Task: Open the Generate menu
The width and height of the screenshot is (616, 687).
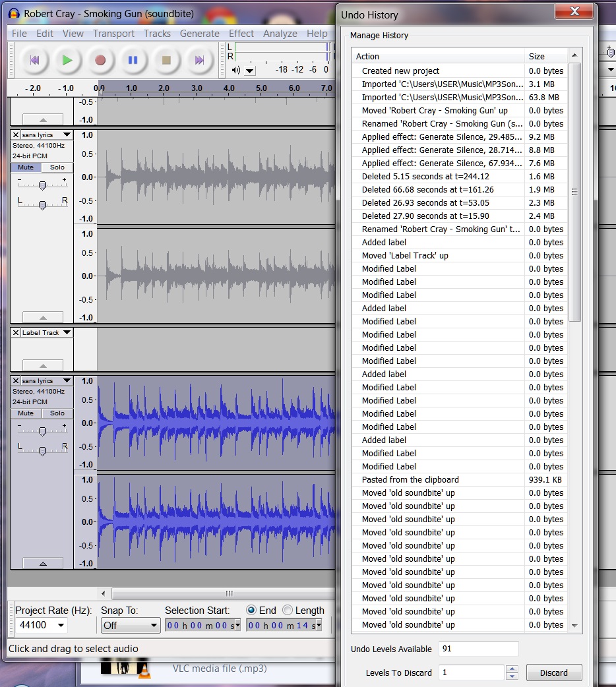Action: 199,34
